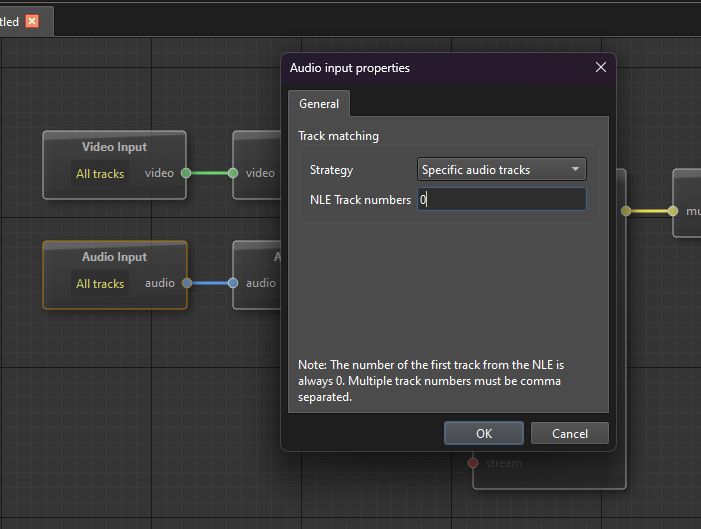
Task: Click the green video output port
Action: click(x=186, y=173)
